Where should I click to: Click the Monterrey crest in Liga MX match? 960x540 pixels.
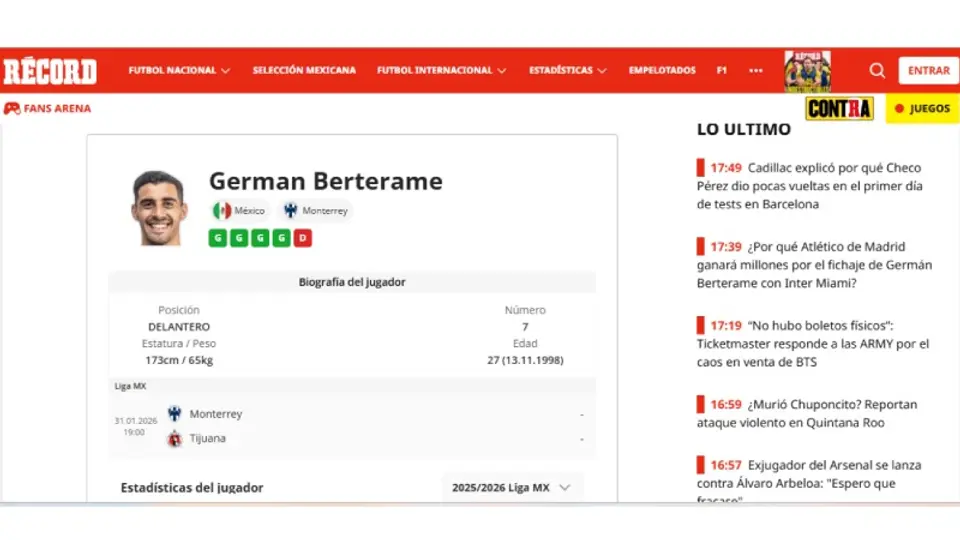tap(174, 413)
